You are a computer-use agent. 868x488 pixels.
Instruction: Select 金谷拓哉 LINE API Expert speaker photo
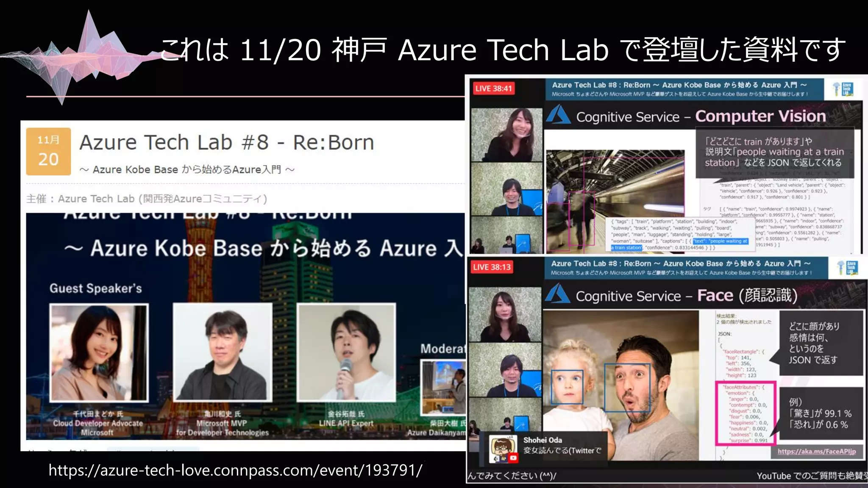point(346,352)
